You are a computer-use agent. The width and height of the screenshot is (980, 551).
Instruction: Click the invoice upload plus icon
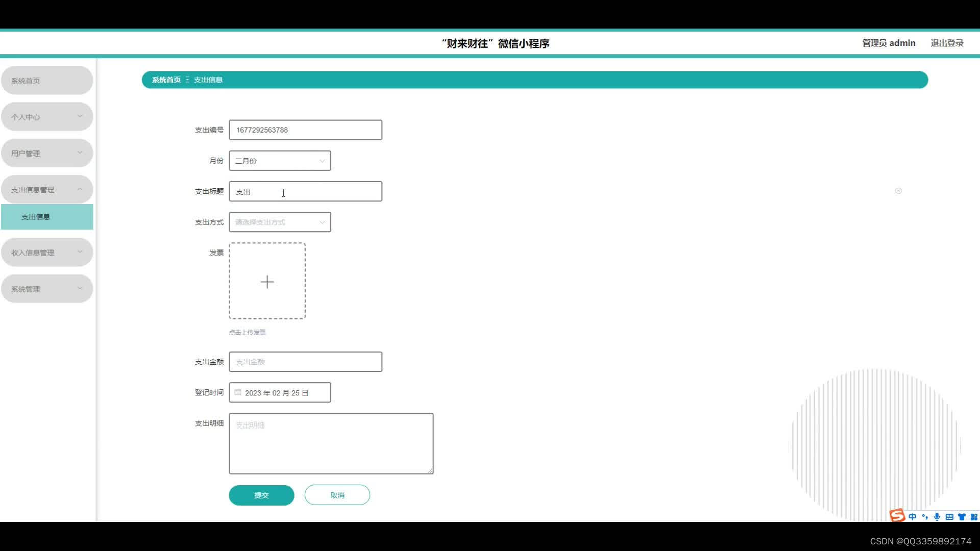267,281
